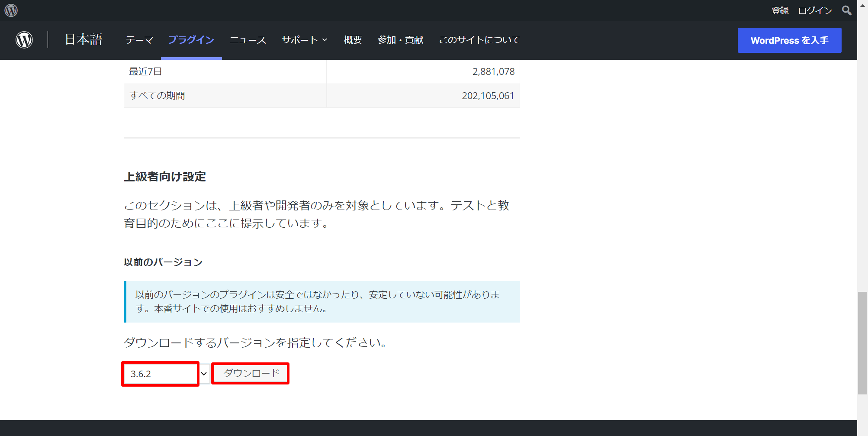Click the 上級者向け設定 heading

click(165, 177)
